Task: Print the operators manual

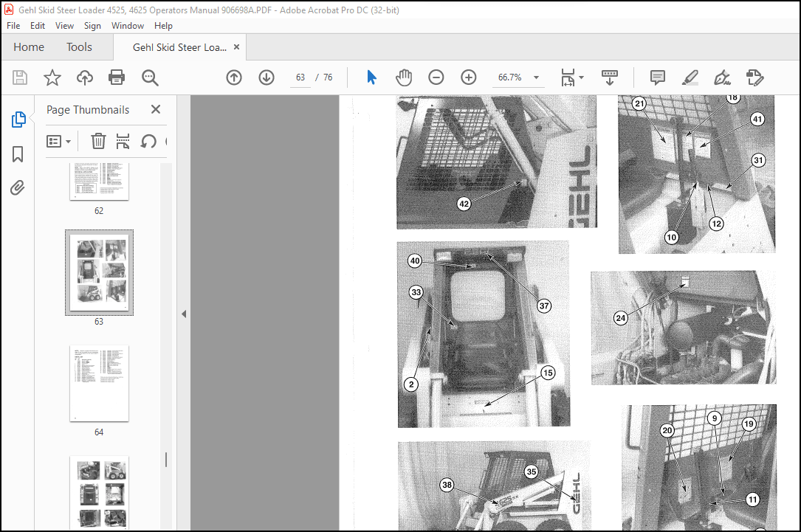Action: [117, 77]
